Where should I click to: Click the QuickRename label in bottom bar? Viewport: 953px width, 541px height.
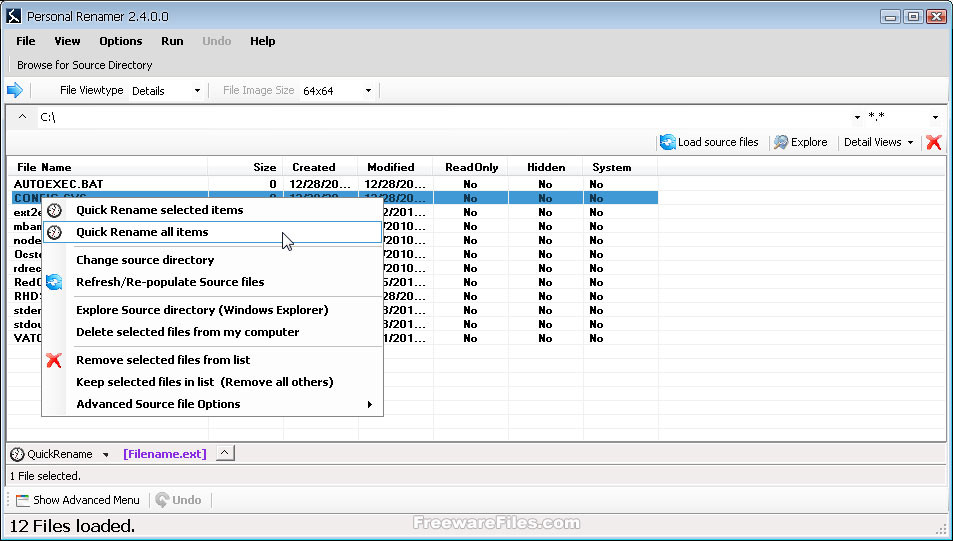point(60,454)
